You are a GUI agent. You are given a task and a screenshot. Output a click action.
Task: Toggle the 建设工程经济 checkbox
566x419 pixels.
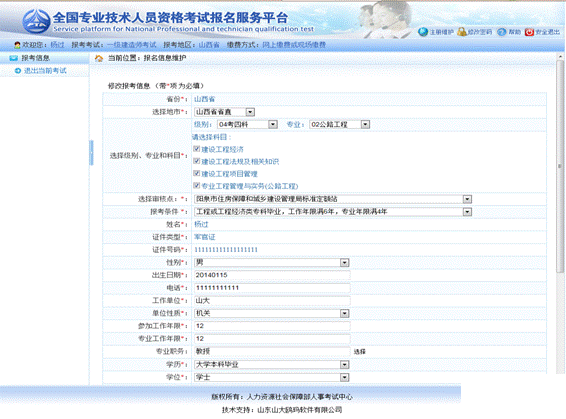click(x=196, y=149)
